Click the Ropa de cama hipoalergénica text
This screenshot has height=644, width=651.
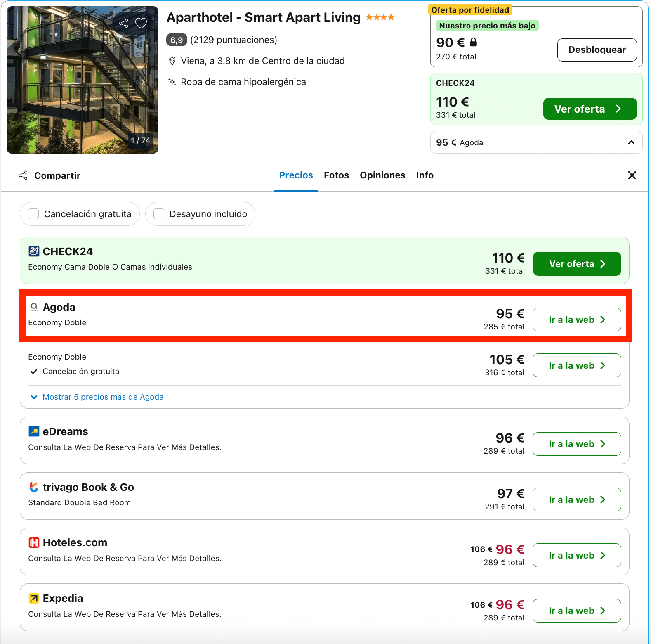(x=243, y=82)
